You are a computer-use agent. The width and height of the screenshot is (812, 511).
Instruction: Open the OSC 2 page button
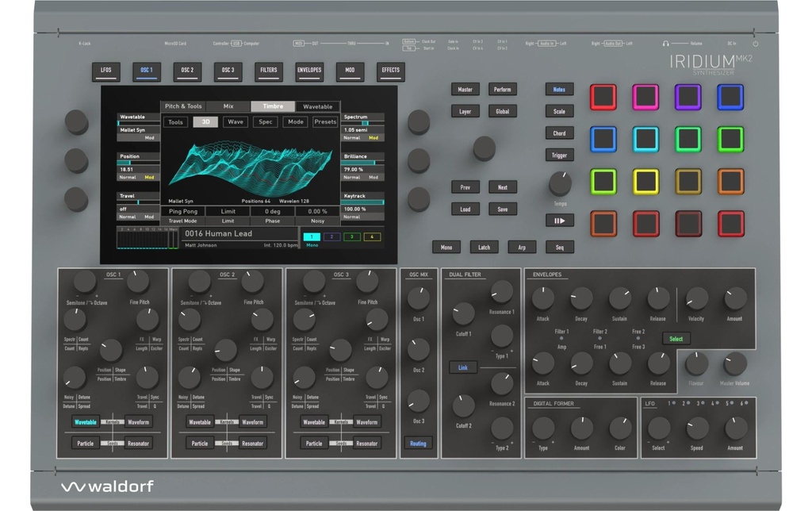187,71
